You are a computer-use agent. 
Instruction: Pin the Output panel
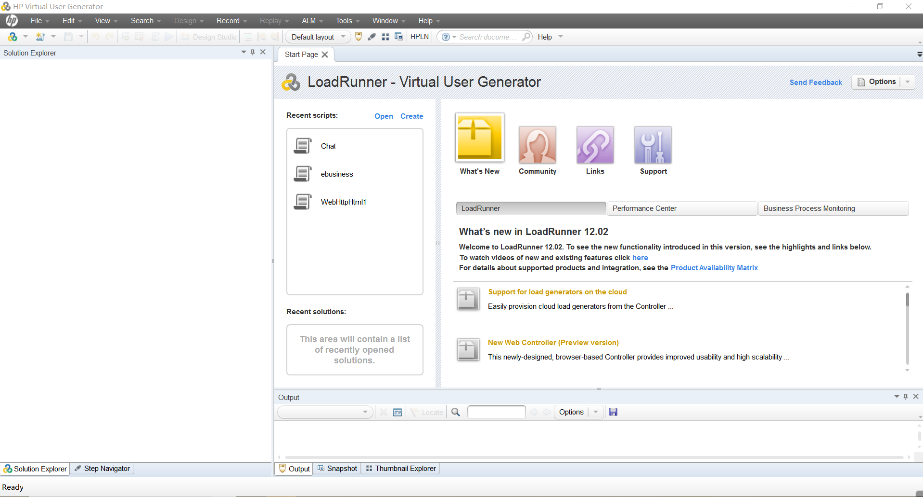[x=905, y=397]
